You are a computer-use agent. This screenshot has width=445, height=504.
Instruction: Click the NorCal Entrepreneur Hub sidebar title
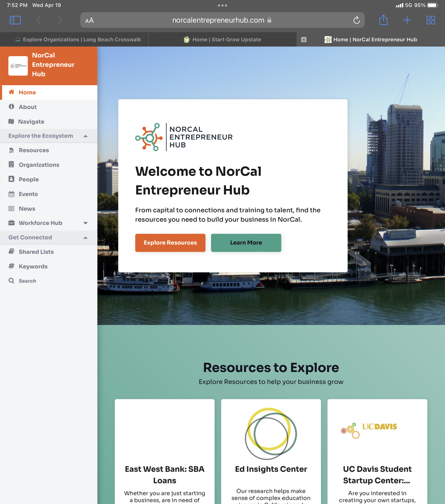pyautogui.click(x=53, y=65)
